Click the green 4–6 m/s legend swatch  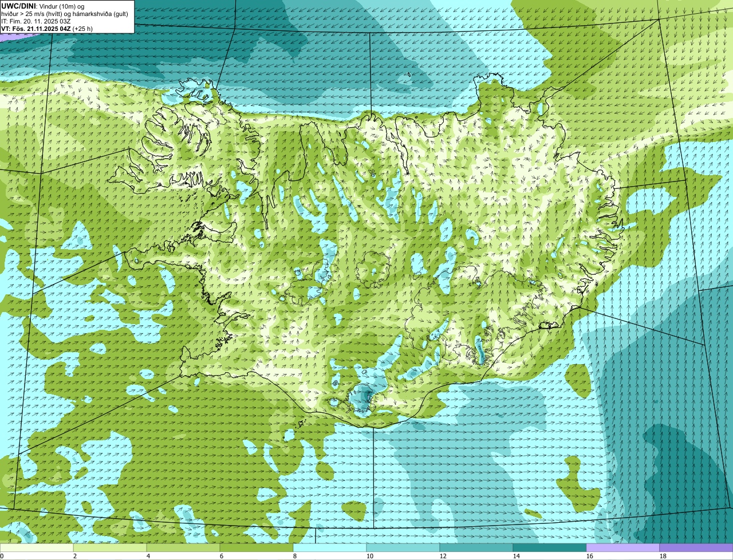click(183, 548)
